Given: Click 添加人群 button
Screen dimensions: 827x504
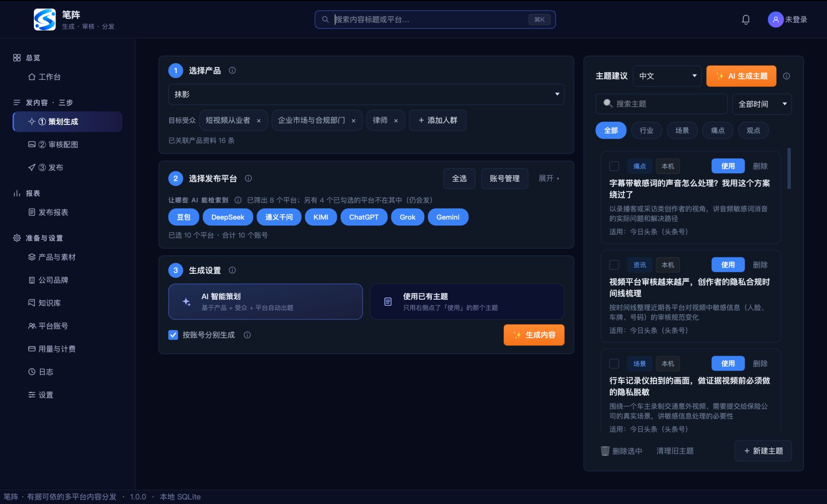Looking at the screenshot, I should click(x=437, y=120).
